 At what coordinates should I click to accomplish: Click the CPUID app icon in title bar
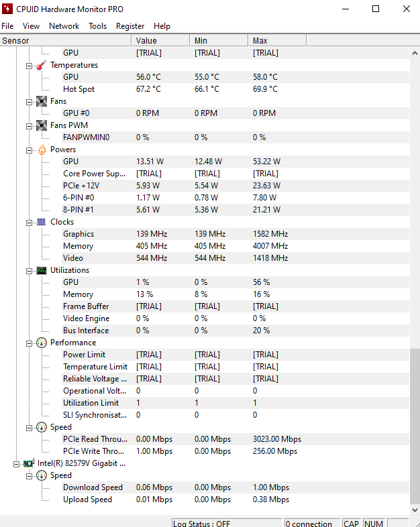click(7, 9)
